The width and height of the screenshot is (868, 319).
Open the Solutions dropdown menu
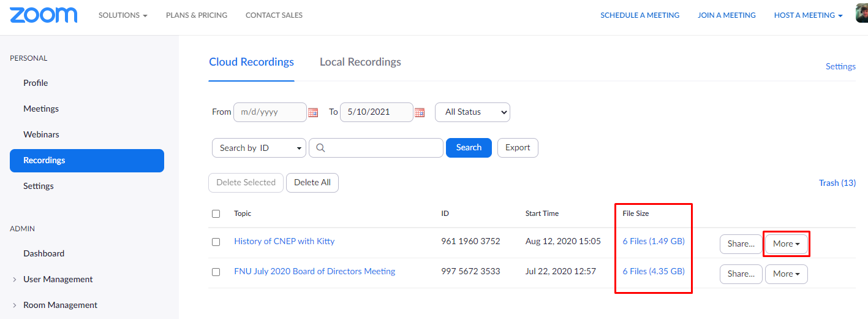123,15
